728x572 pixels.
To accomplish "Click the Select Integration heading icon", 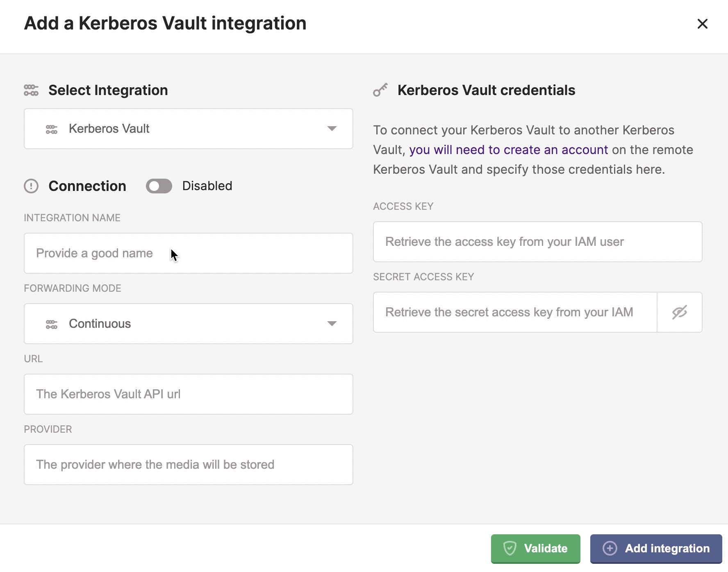I will pos(31,90).
